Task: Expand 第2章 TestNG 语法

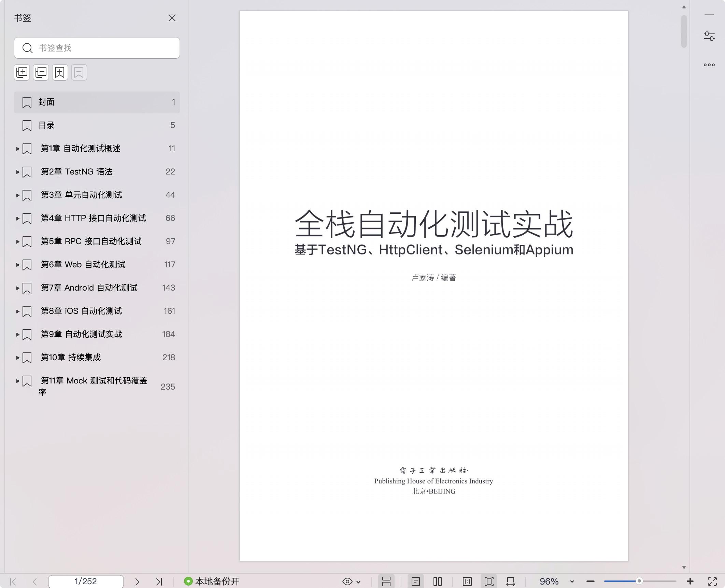Action: pyautogui.click(x=18, y=172)
